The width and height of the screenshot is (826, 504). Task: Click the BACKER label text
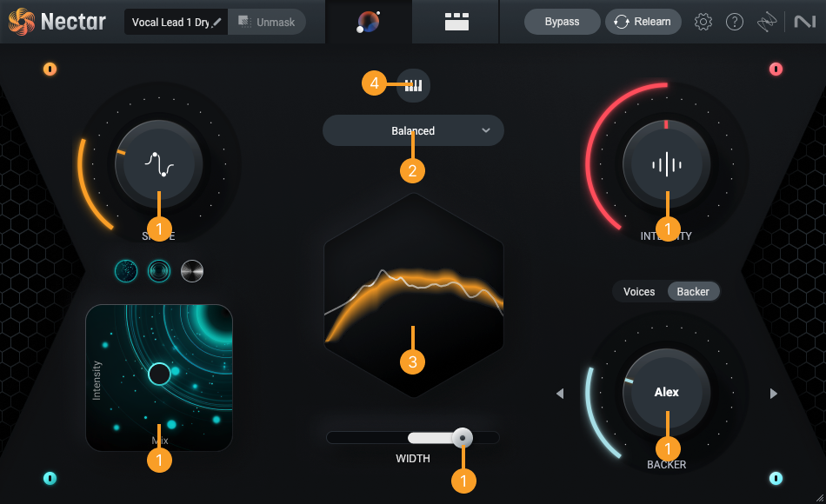pos(666,465)
